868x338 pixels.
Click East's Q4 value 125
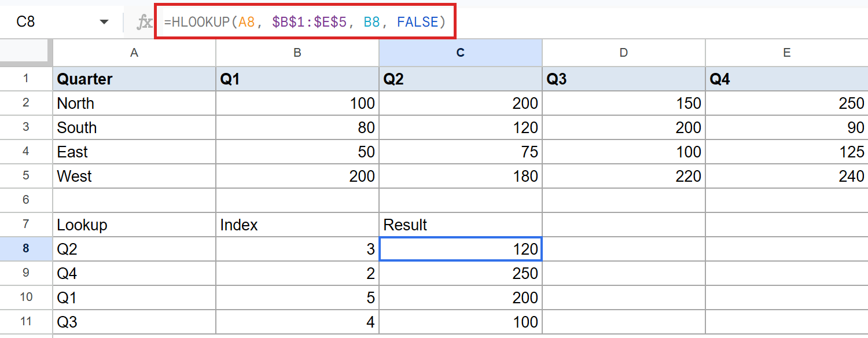click(787, 152)
